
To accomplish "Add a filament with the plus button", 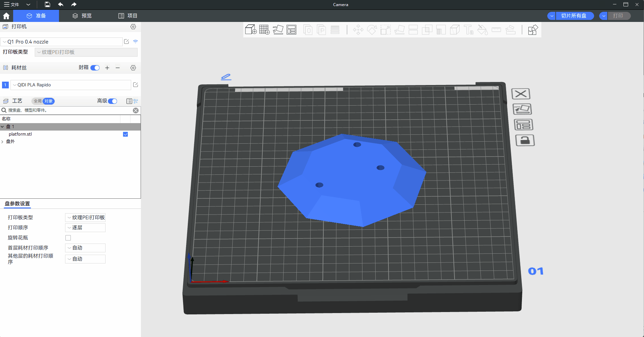I will click(x=107, y=68).
